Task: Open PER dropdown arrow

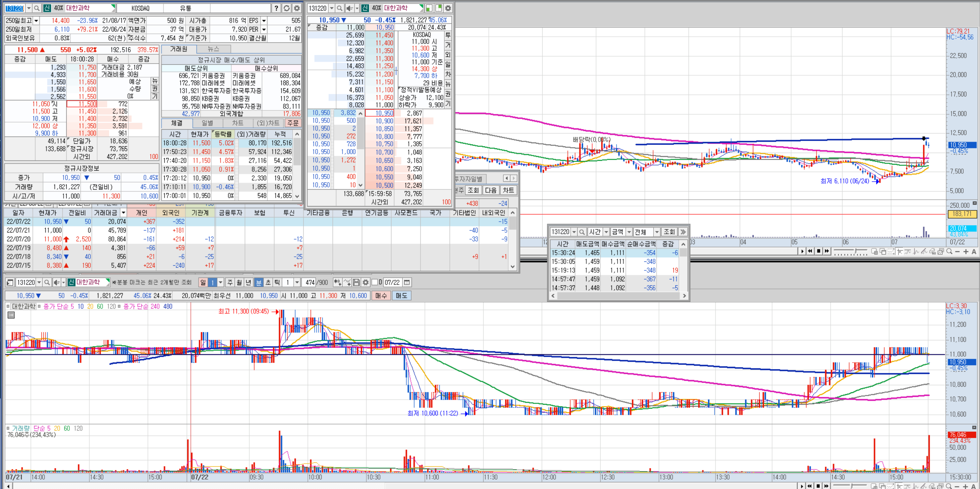Action: pos(264,29)
